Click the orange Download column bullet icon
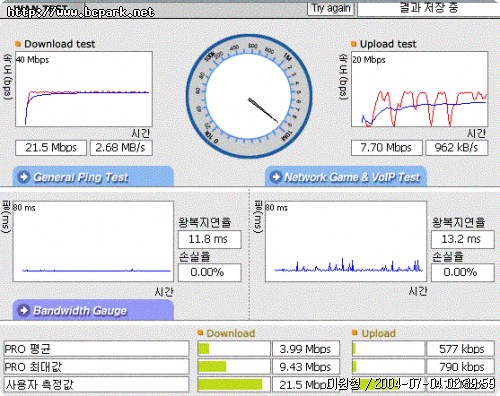500x396 pixels. click(x=200, y=332)
